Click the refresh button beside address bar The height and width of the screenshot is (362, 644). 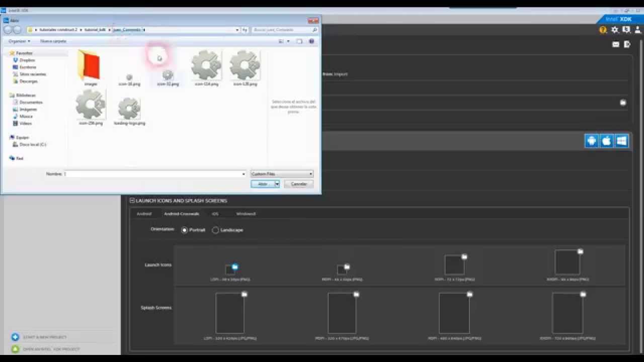click(245, 30)
